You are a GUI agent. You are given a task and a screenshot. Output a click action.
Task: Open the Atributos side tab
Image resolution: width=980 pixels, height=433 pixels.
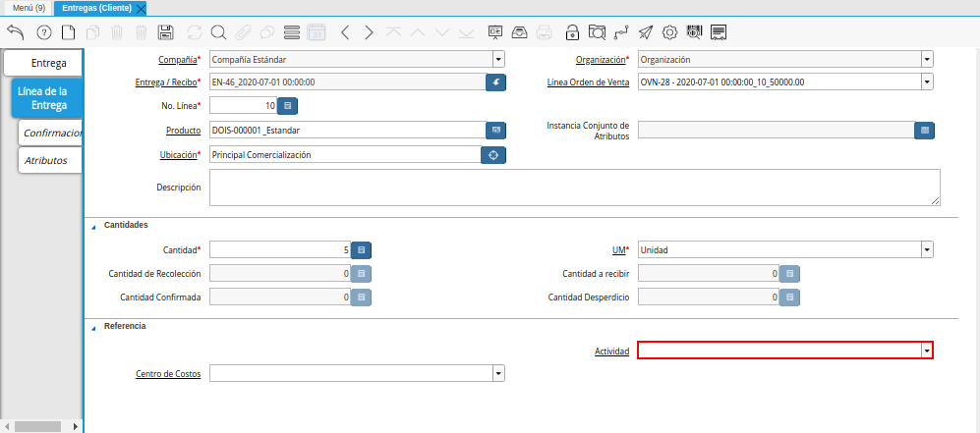(x=51, y=160)
